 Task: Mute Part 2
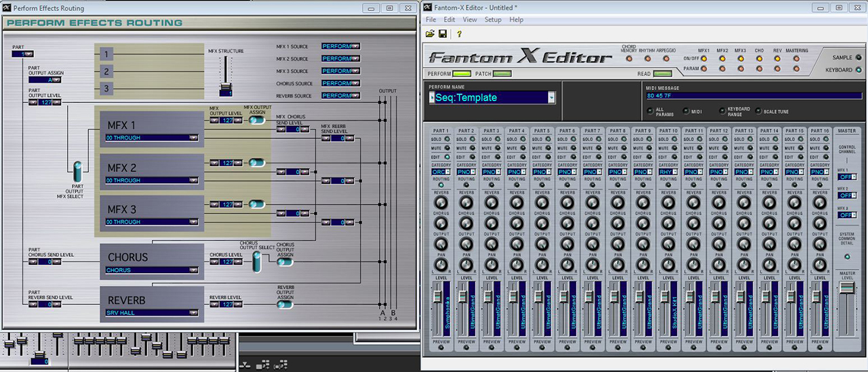click(472, 148)
